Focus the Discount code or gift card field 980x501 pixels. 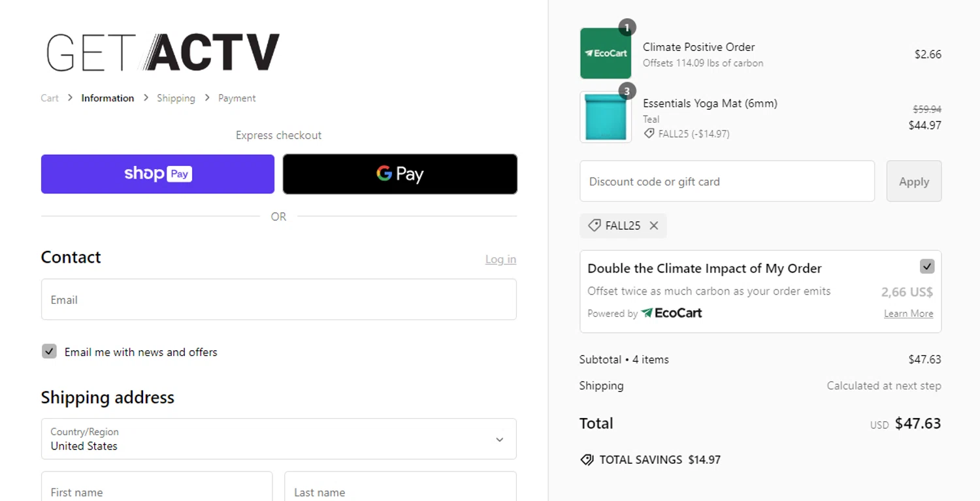[x=727, y=182]
